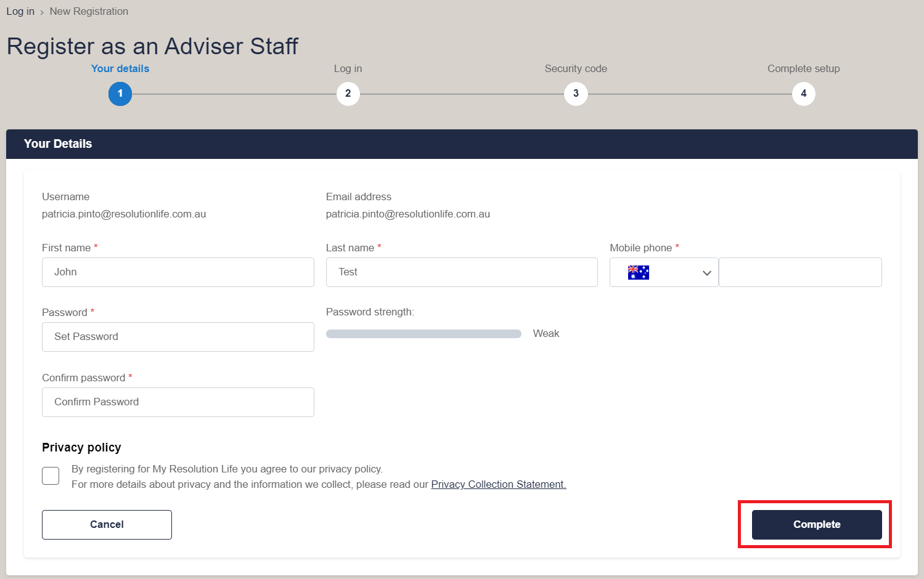This screenshot has height=579, width=924.
Task: Click the Set Password input field
Action: click(178, 337)
